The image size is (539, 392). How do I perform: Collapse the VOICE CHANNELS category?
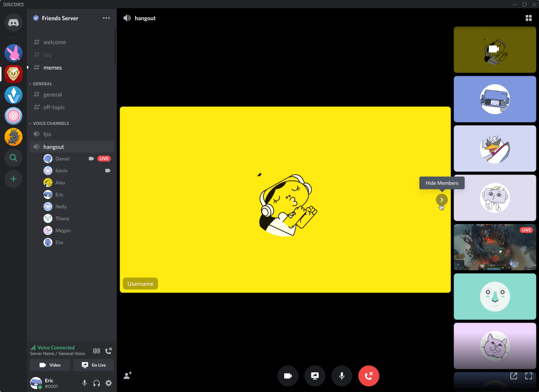coord(51,123)
